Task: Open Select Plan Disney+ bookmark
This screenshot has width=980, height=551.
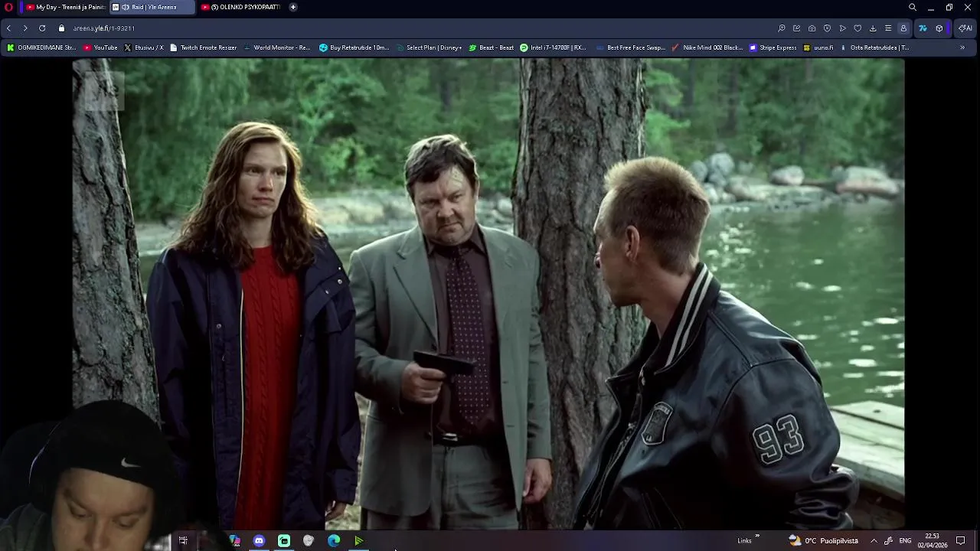Action: pyautogui.click(x=429, y=47)
